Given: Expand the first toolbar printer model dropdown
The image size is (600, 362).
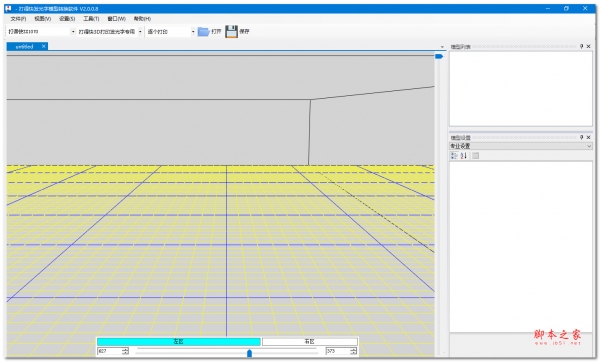Looking at the screenshot, I should click(73, 32).
